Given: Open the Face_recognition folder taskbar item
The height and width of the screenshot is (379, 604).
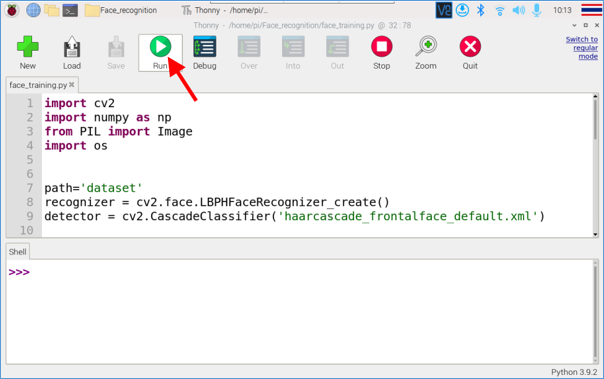Looking at the screenshot, I should (121, 10).
